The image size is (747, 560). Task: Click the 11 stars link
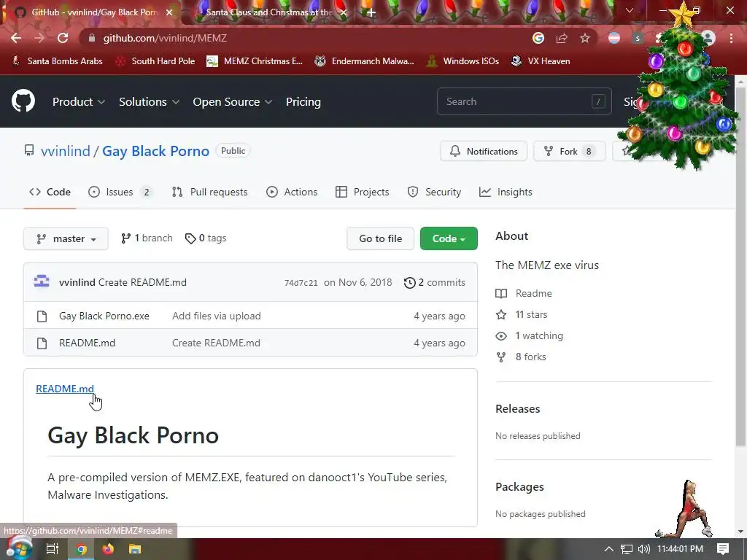[x=531, y=315]
